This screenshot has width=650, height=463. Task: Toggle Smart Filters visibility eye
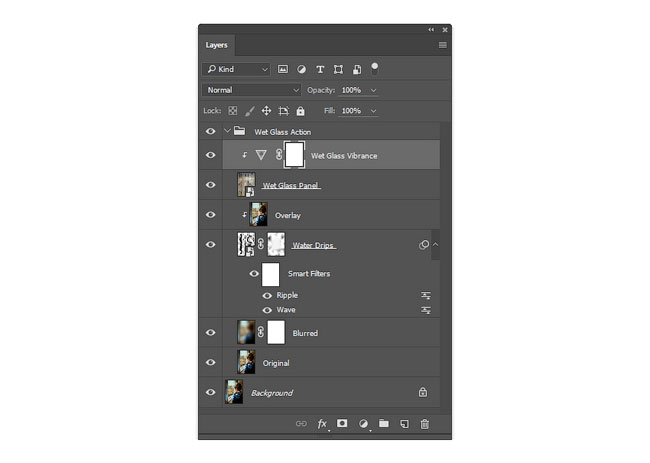click(254, 274)
